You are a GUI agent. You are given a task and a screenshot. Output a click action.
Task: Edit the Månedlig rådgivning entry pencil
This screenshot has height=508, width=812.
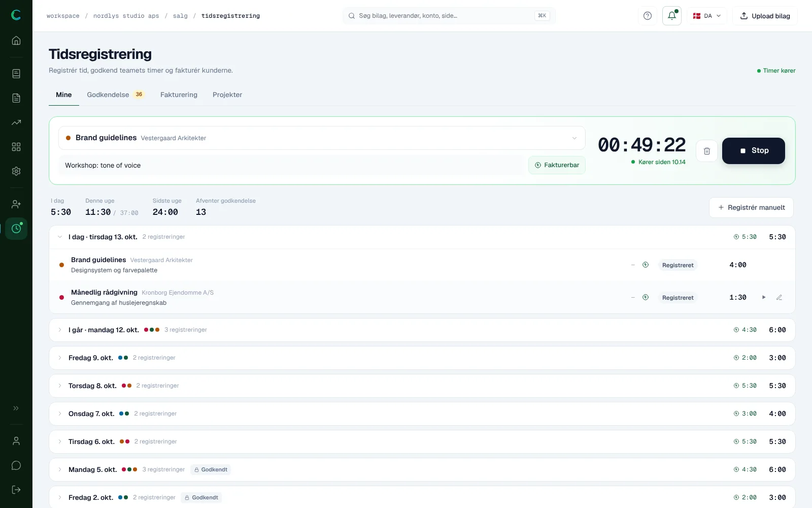[779, 297]
